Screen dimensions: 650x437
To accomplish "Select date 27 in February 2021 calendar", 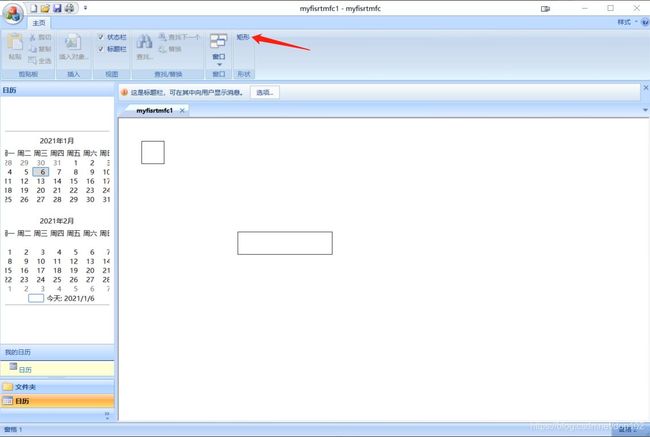I will (90, 279).
